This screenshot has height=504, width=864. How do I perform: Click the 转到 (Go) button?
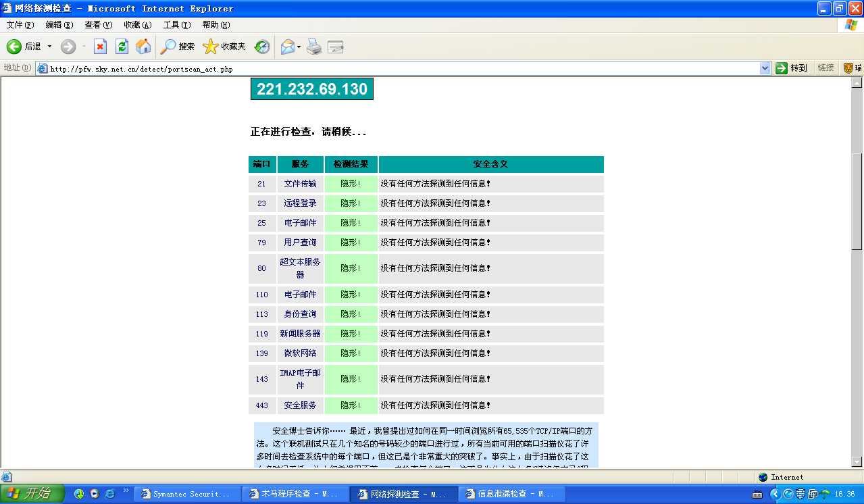[x=791, y=68]
